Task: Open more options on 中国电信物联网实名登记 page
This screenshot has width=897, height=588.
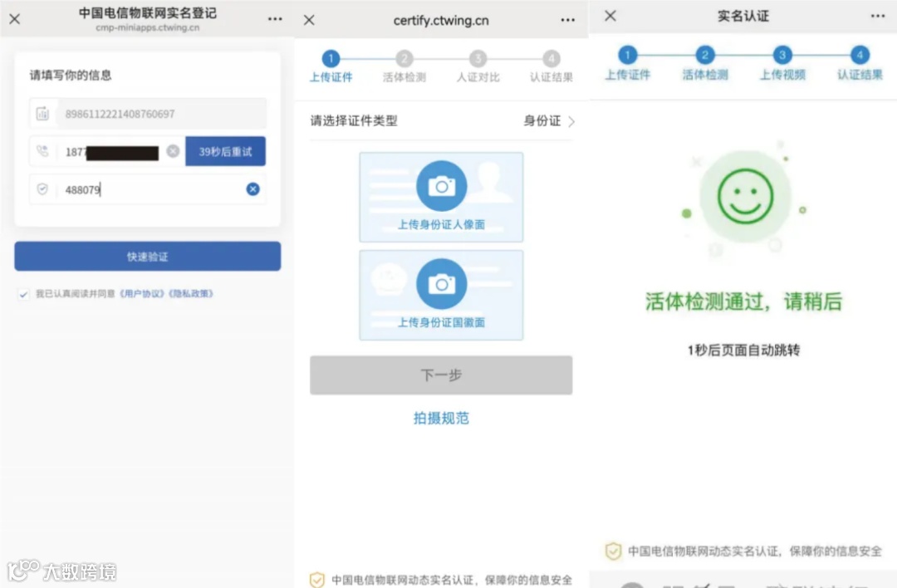Action: tap(275, 19)
